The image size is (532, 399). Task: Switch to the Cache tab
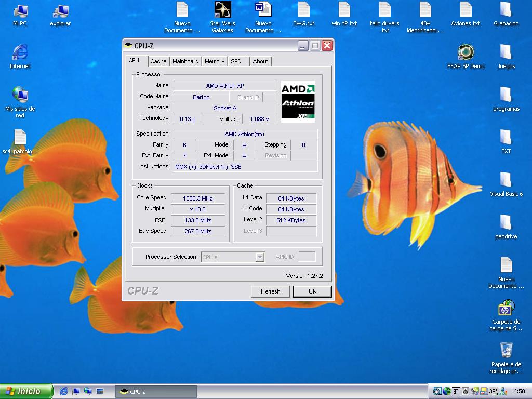tap(158, 61)
